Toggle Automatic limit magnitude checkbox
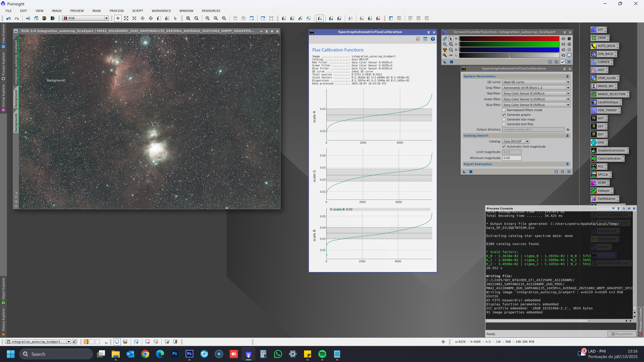The width and height of the screenshot is (644, 362). click(x=504, y=147)
